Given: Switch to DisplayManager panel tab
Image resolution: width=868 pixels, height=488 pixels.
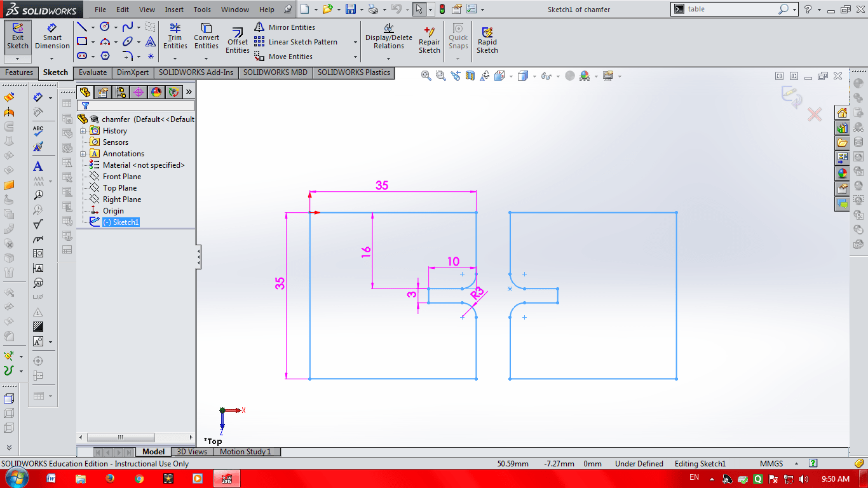Looking at the screenshot, I should point(156,92).
